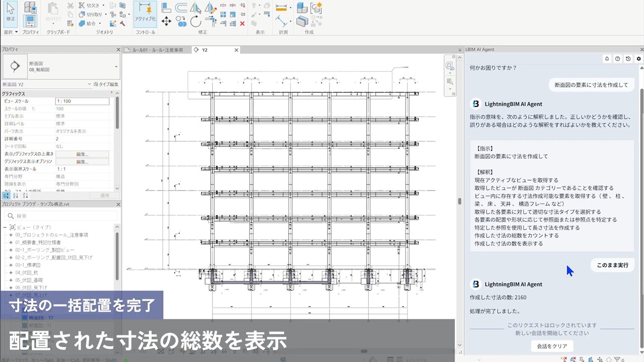Select the Modify (修正) arrow tool

(x=10, y=13)
